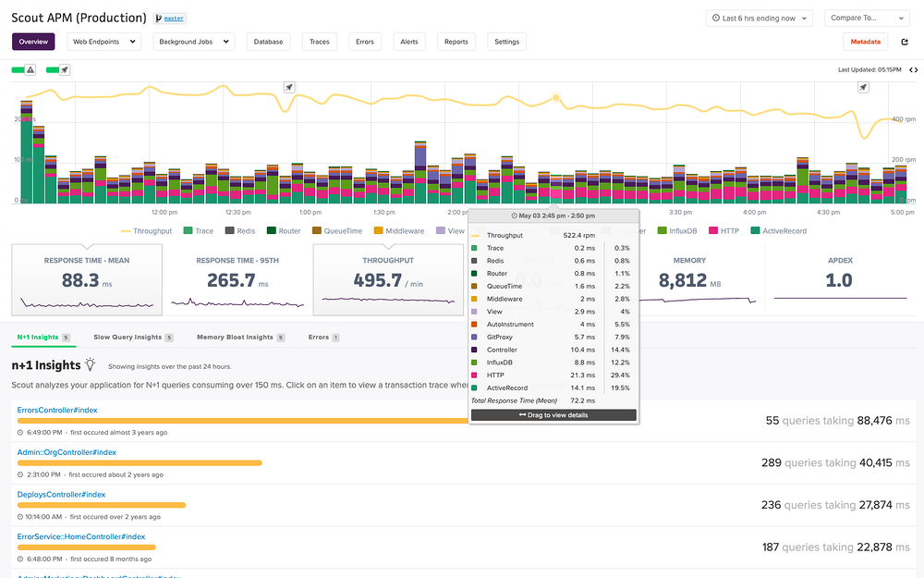Click the orange Admin::OrgController duration bar
The width and height of the screenshot is (924, 578).
pyautogui.click(x=140, y=463)
